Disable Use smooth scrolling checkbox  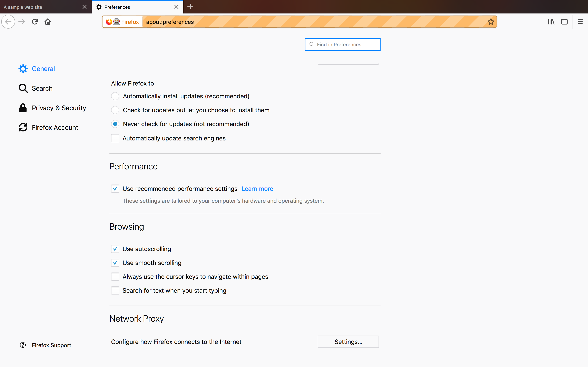tap(115, 263)
